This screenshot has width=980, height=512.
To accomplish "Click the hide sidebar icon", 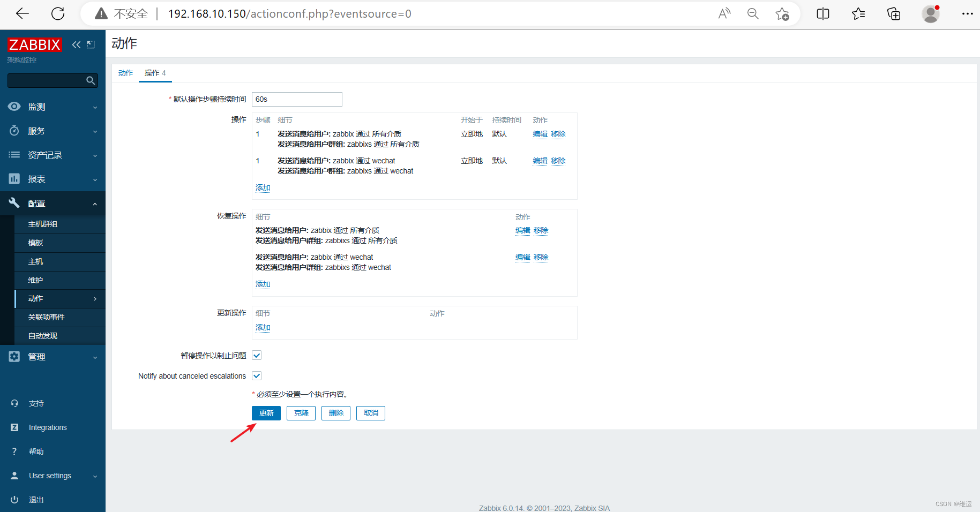I will pyautogui.click(x=91, y=44).
